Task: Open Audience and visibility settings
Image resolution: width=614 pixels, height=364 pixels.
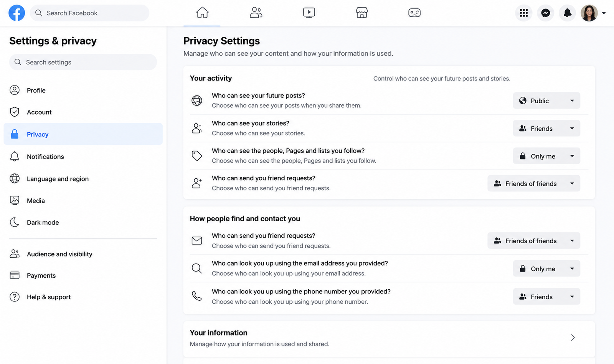Action: [83, 254]
